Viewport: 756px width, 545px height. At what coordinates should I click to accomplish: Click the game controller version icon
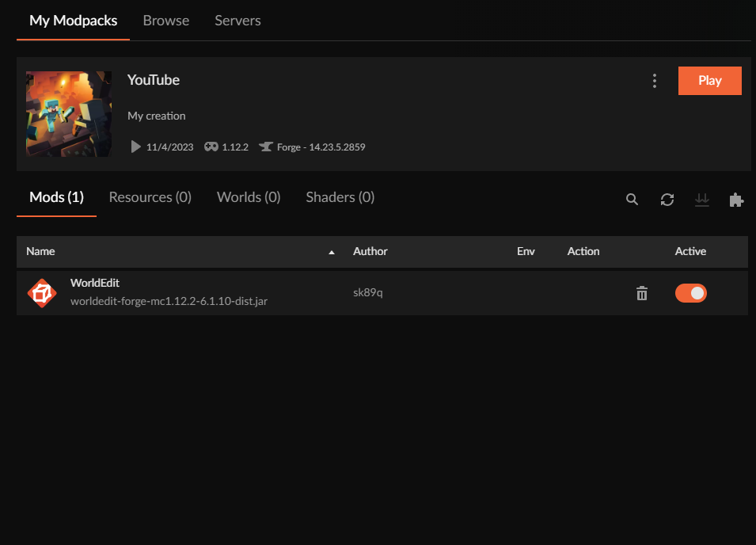coord(211,147)
